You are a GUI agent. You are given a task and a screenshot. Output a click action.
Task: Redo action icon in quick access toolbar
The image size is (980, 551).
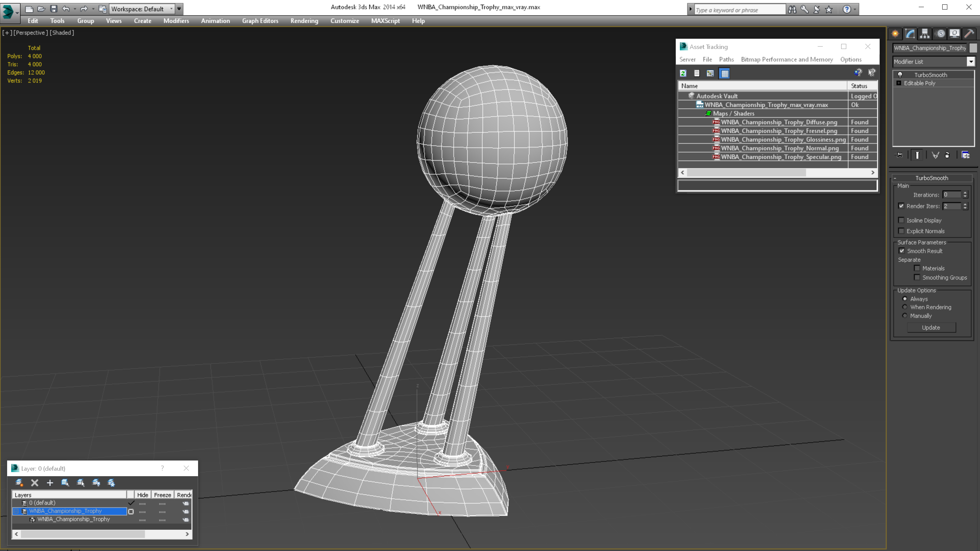(x=84, y=9)
